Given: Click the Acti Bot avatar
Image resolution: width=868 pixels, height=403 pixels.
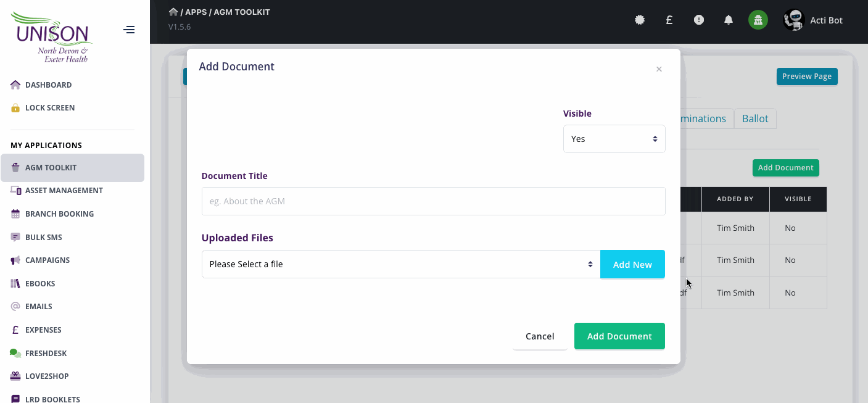Looking at the screenshot, I should 794,20.
